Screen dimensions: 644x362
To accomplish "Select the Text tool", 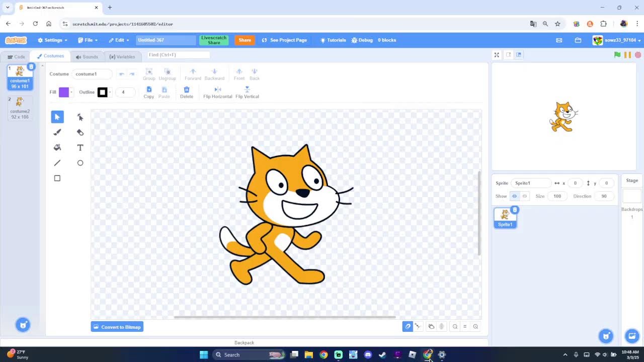I will pyautogui.click(x=80, y=147).
